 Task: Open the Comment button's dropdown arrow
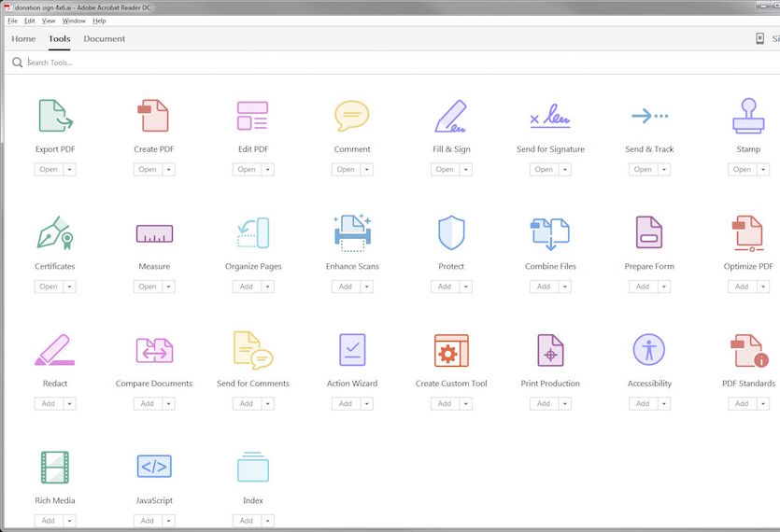366,170
